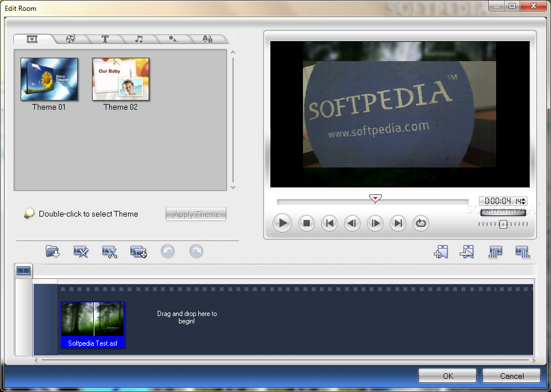Viewport: 551px width, 392px height.
Task: Click the filmstrip with falling audio bars icon
Action: [x=523, y=251]
